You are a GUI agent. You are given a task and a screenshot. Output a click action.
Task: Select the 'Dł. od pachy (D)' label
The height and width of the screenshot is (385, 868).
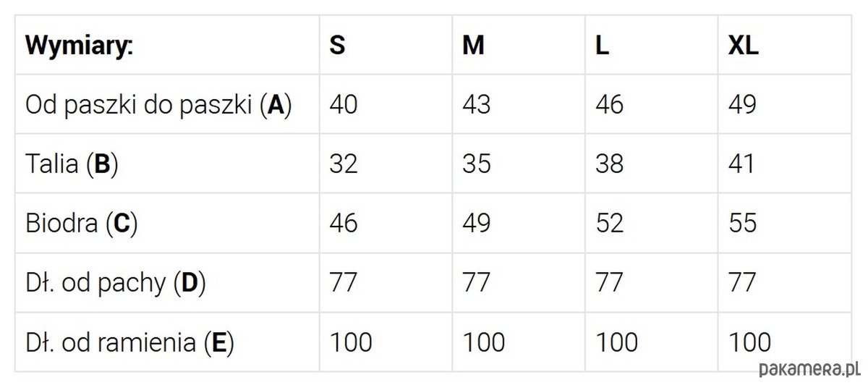pos(116,282)
